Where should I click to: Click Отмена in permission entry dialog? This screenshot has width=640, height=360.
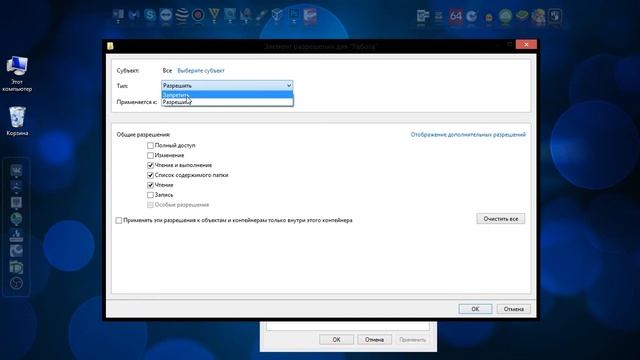point(513,309)
